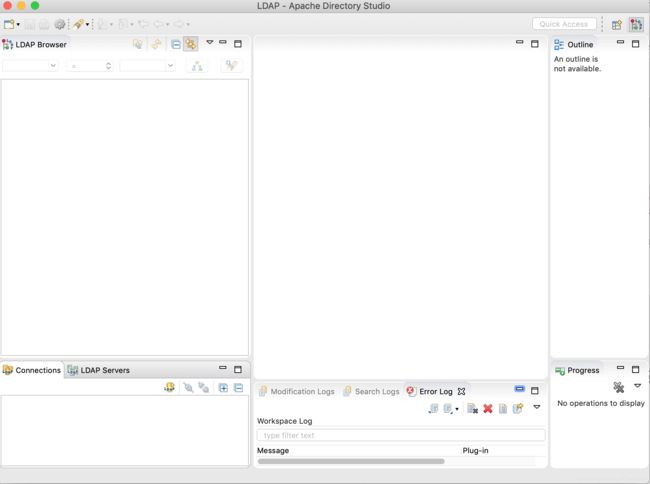This screenshot has height=484, width=650.
Task: Switch to the Connections tab
Action: click(32, 370)
